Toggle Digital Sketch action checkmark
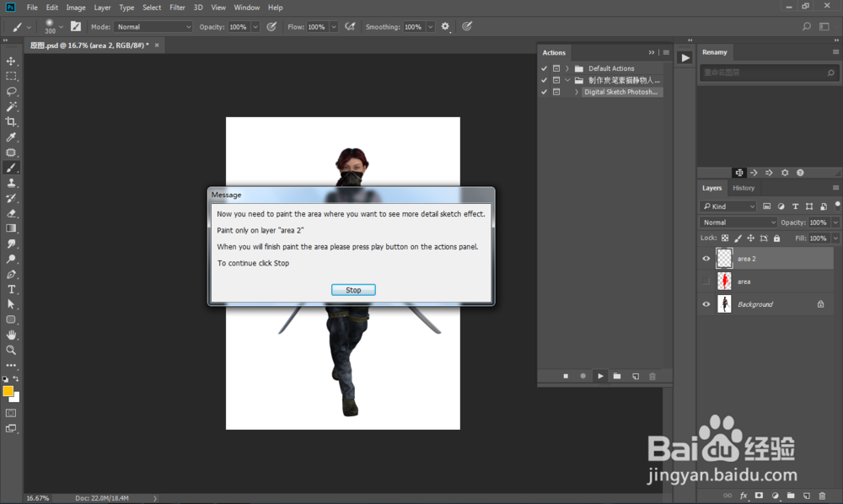This screenshot has height=504, width=843. [x=544, y=92]
